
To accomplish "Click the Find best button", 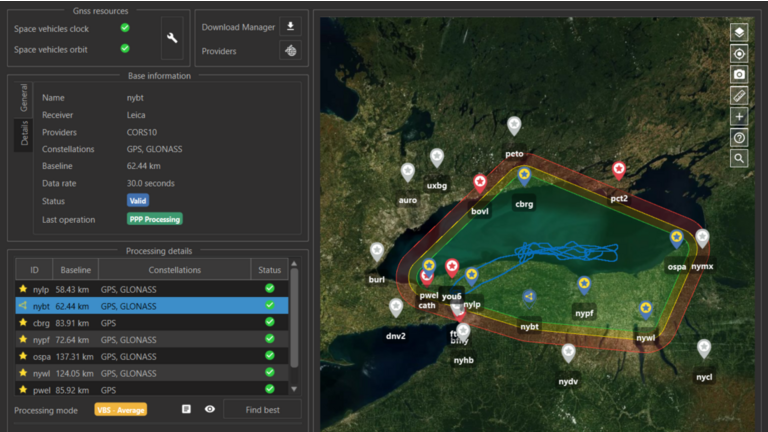I will [x=260, y=409].
